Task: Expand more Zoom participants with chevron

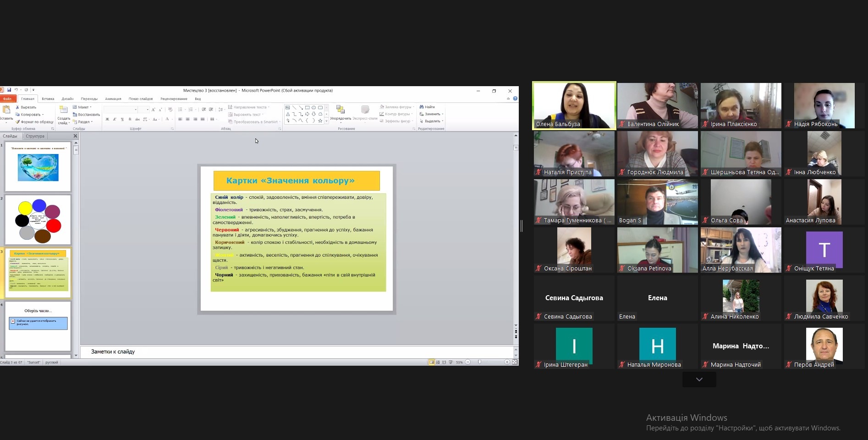Action: point(699,379)
